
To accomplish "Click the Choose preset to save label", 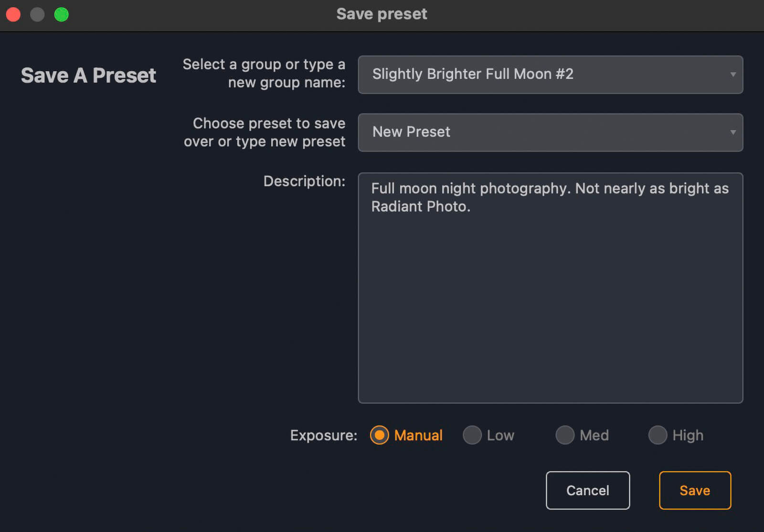I will click(265, 132).
